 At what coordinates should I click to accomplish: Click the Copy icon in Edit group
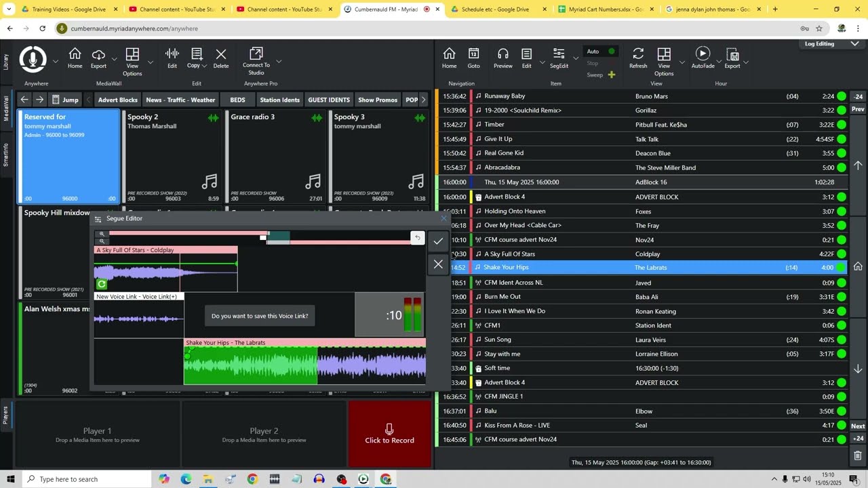coord(197,54)
